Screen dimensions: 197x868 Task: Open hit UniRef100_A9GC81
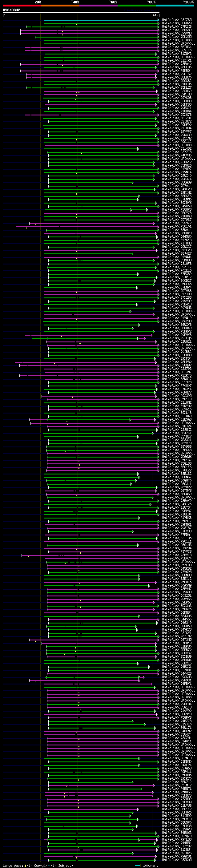click(177, 857)
